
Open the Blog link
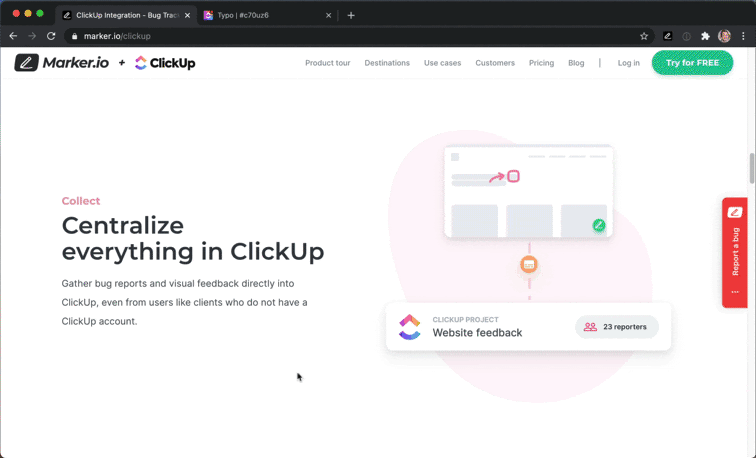point(576,63)
